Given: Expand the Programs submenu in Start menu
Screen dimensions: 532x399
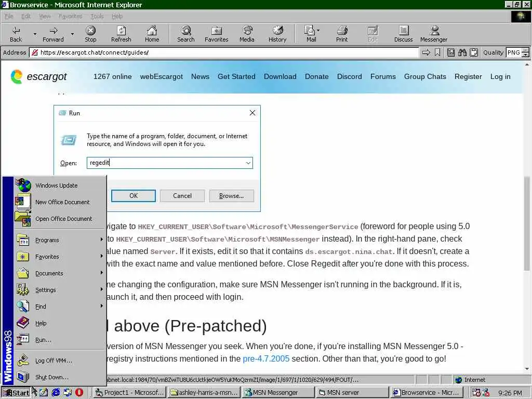Looking at the screenshot, I should (60, 240).
